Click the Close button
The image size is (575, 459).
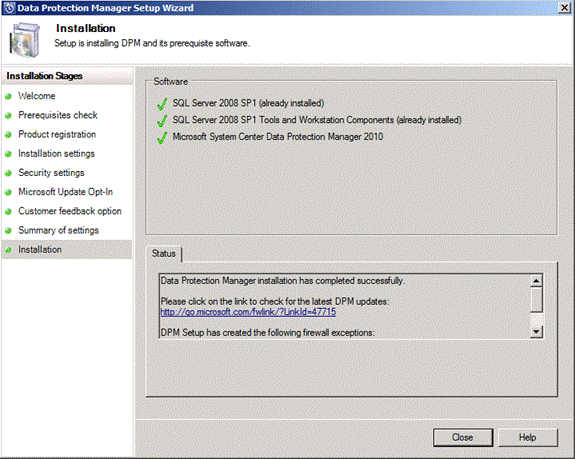pos(463,437)
